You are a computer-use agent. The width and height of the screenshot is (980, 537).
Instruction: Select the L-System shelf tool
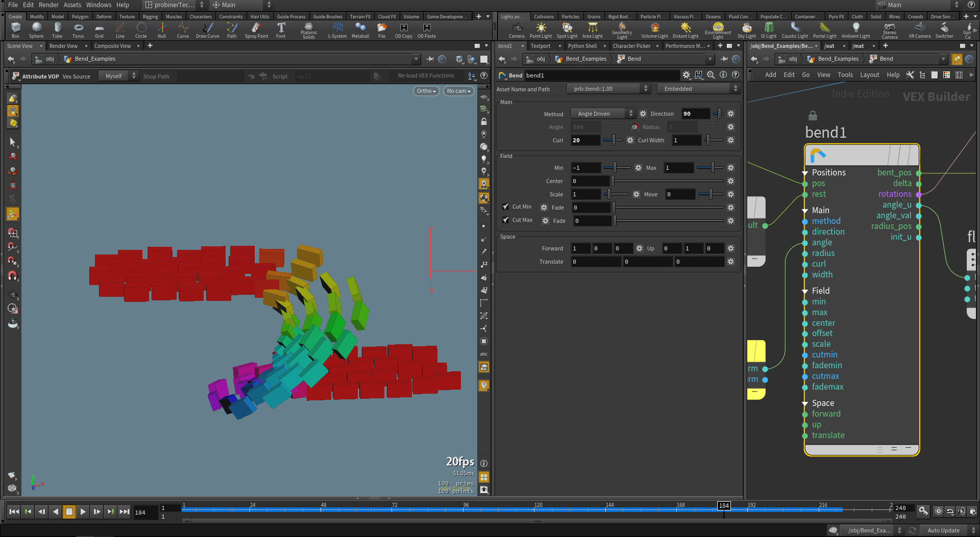(x=337, y=30)
